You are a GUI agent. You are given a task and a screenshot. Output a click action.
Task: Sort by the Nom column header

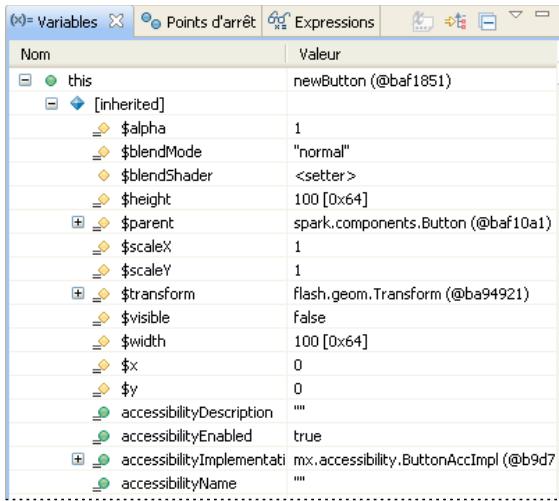coord(147,55)
